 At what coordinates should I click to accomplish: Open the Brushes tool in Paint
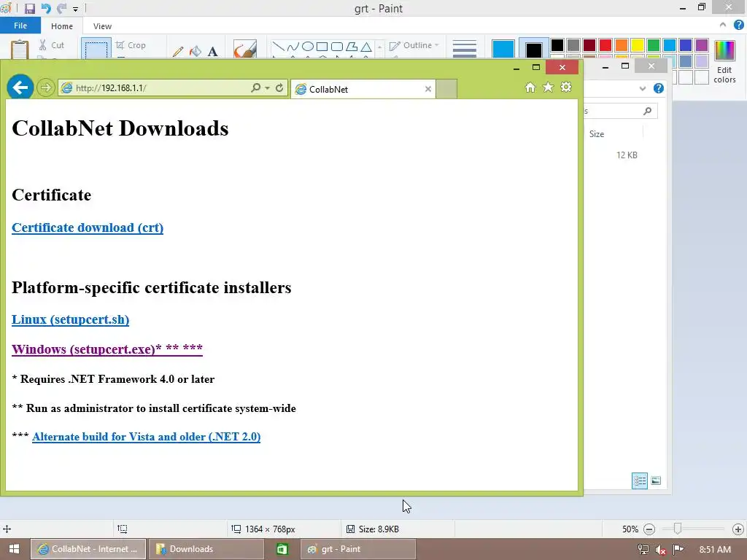coord(245,49)
